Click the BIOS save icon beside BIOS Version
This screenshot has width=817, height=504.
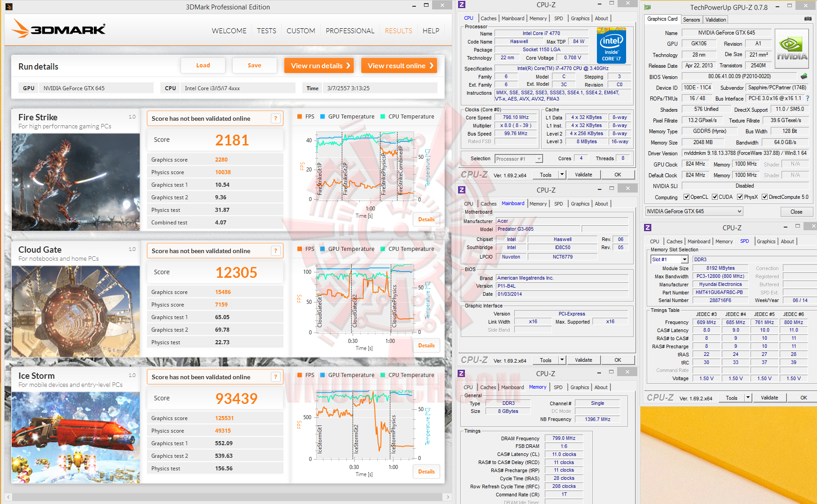(x=804, y=76)
